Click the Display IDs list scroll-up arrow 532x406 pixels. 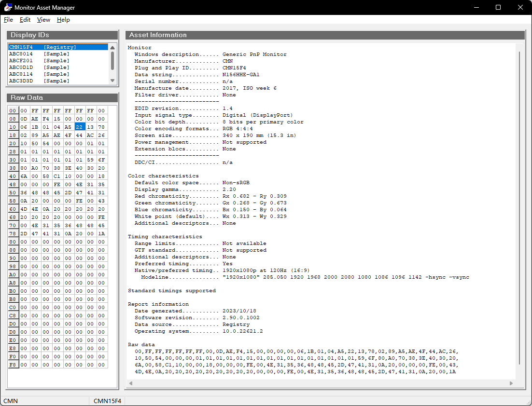(112, 48)
